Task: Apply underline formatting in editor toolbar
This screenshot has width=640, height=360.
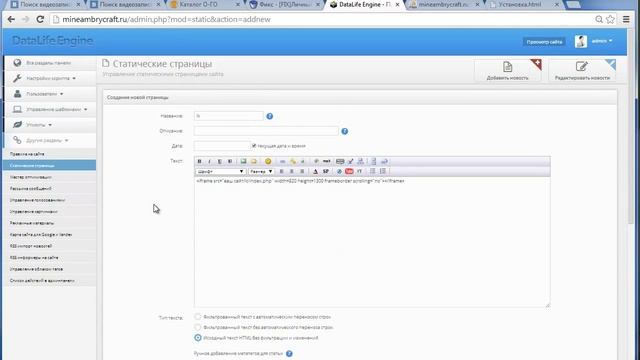Action: point(220,161)
